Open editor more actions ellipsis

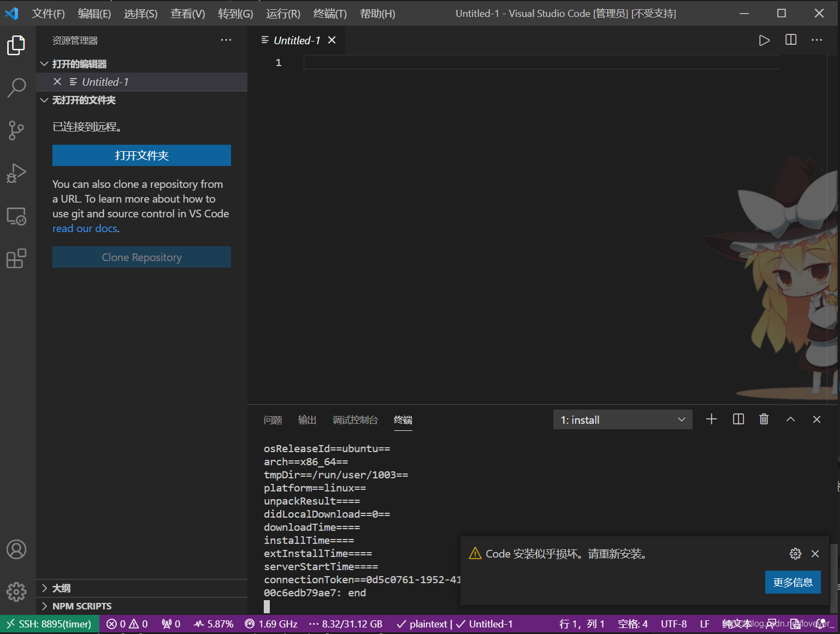(x=817, y=40)
